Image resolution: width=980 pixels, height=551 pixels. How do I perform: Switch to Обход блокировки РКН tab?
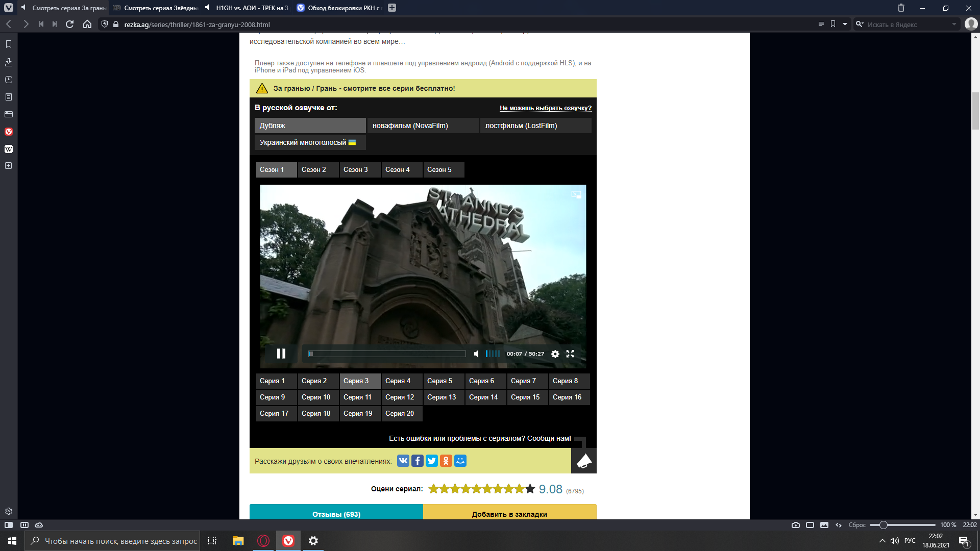[x=339, y=8]
